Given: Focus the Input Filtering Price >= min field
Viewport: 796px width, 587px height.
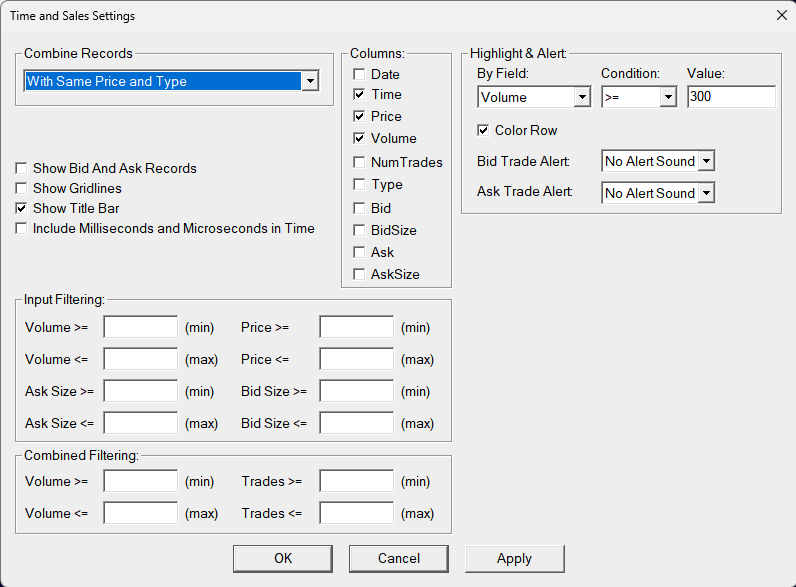Looking at the screenshot, I should coord(356,327).
